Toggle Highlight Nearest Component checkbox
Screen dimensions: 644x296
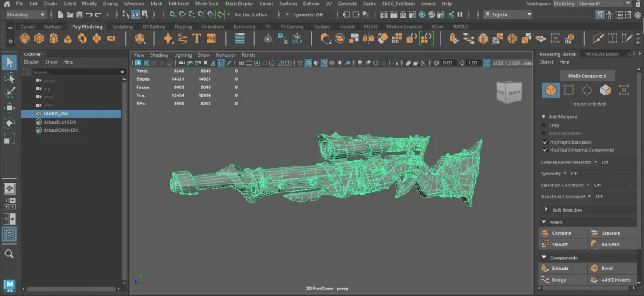(546, 149)
